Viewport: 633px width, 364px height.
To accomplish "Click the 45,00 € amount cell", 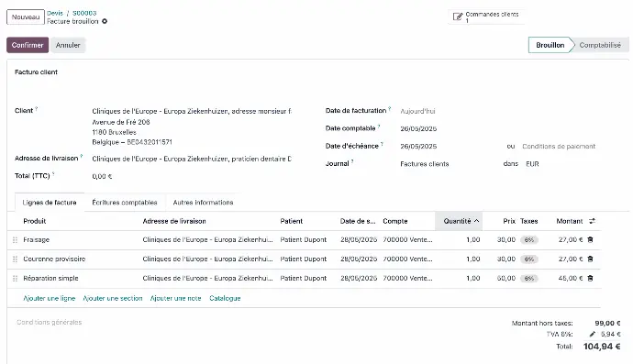I will click(571, 279).
